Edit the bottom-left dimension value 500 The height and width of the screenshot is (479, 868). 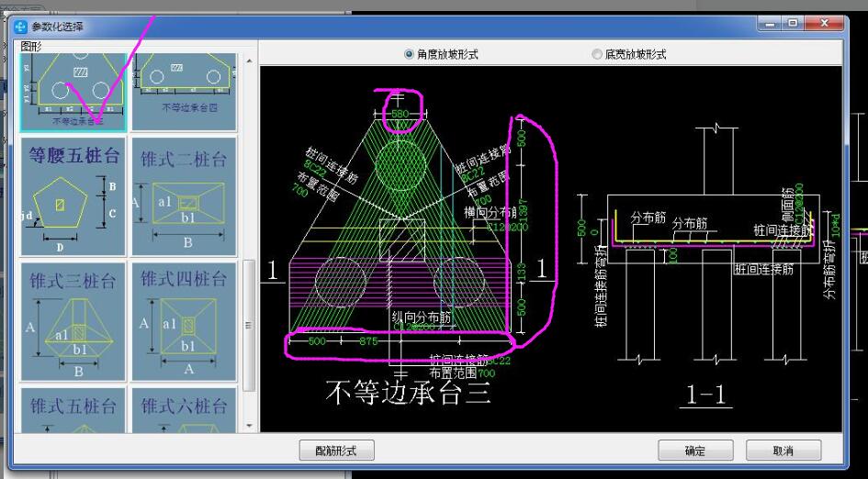pos(317,341)
